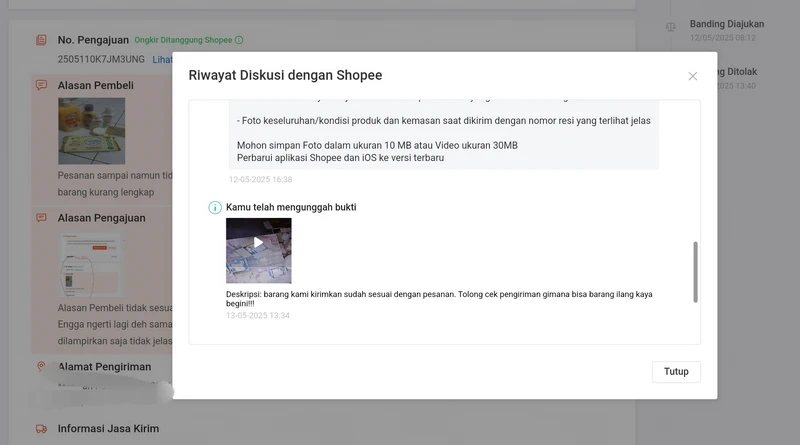Click the dialog title 'Riwayat Diskusi dengan Shopee'
The image size is (800, 445).
coord(285,75)
